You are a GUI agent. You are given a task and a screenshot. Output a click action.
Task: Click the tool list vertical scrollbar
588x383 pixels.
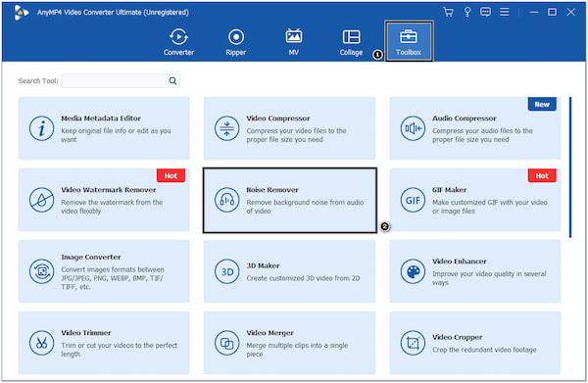point(570,168)
